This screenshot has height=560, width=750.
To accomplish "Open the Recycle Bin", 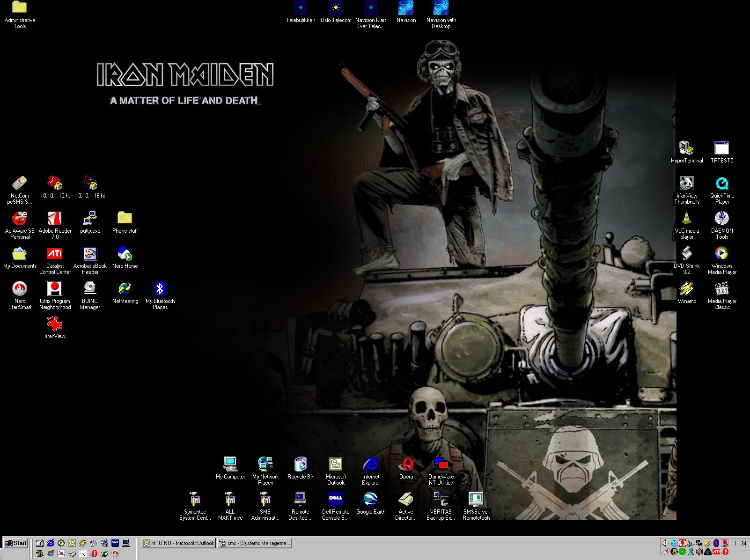I will tap(300, 464).
